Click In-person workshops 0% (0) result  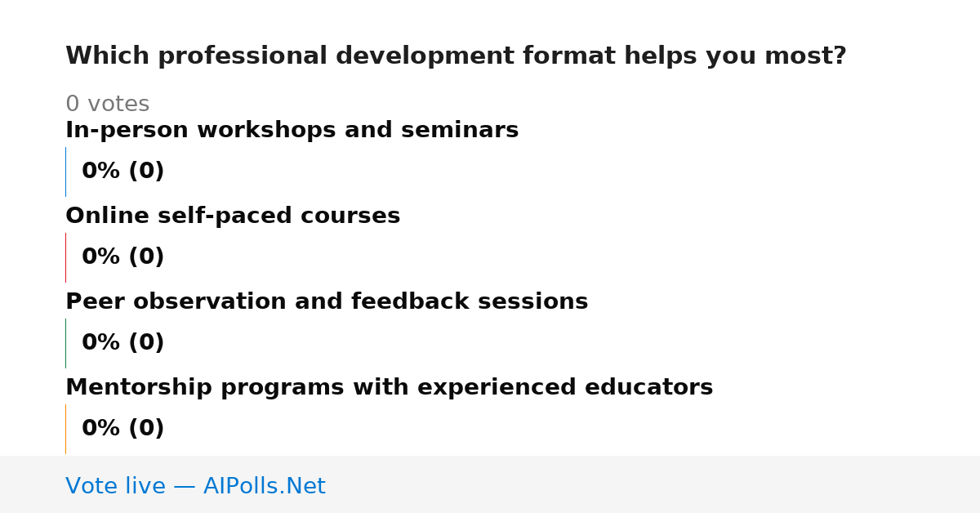coord(122,172)
